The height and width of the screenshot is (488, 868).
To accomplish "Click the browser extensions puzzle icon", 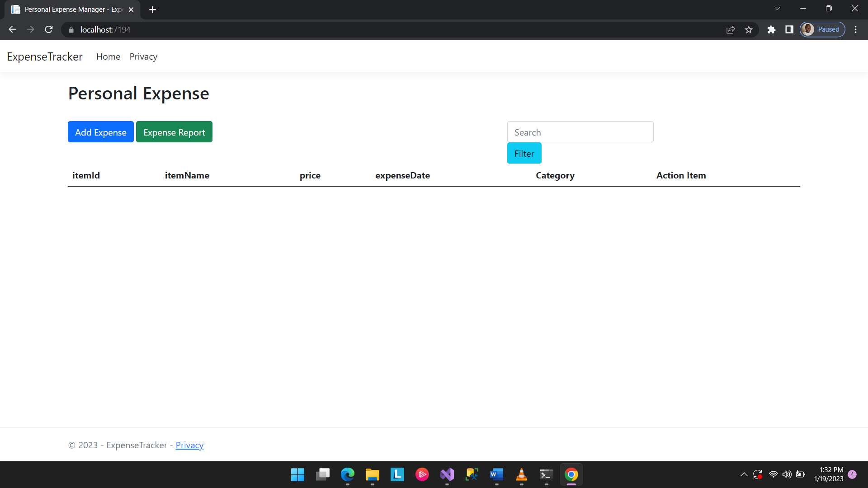I will tap(772, 29).
